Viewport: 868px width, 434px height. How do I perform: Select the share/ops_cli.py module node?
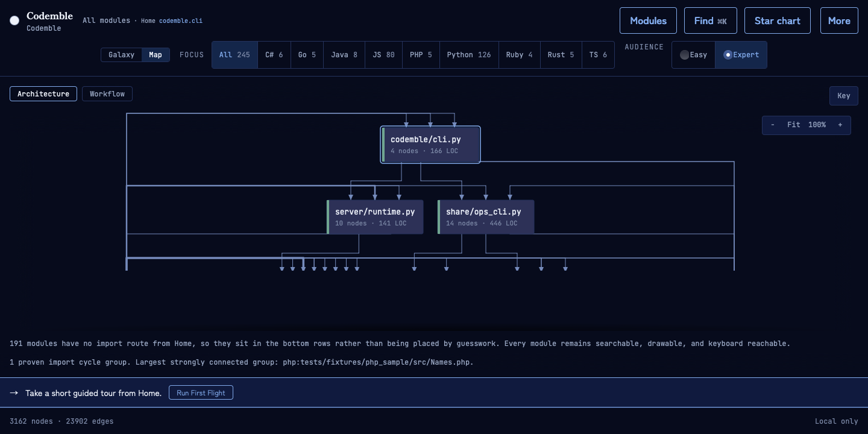point(486,217)
